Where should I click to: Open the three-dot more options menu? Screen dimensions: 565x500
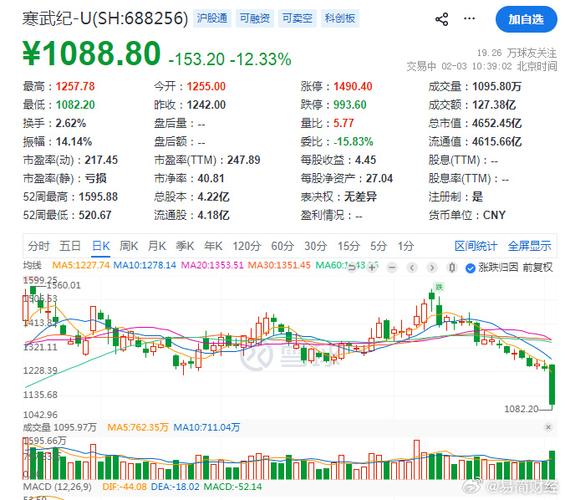click(x=469, y=18)
